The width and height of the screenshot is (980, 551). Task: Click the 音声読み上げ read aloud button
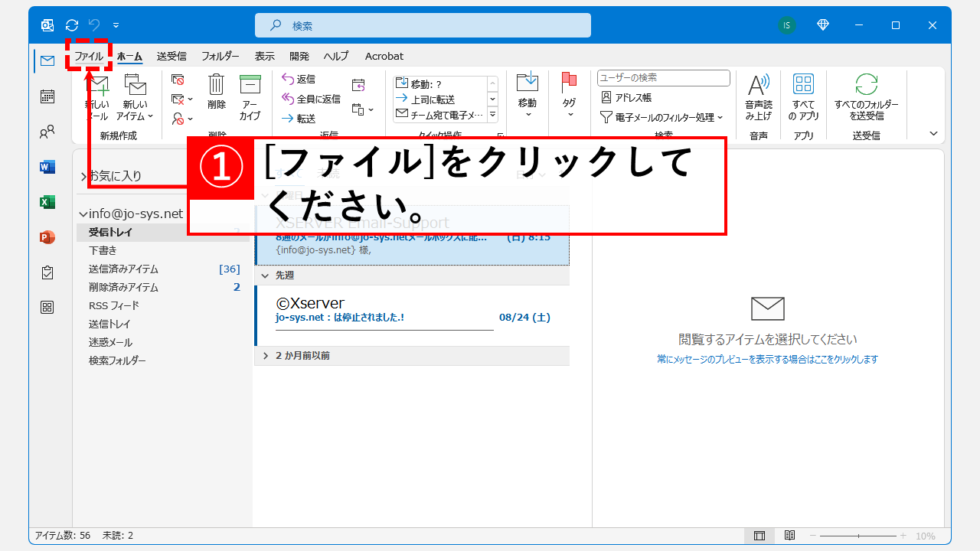pos(759,97)
